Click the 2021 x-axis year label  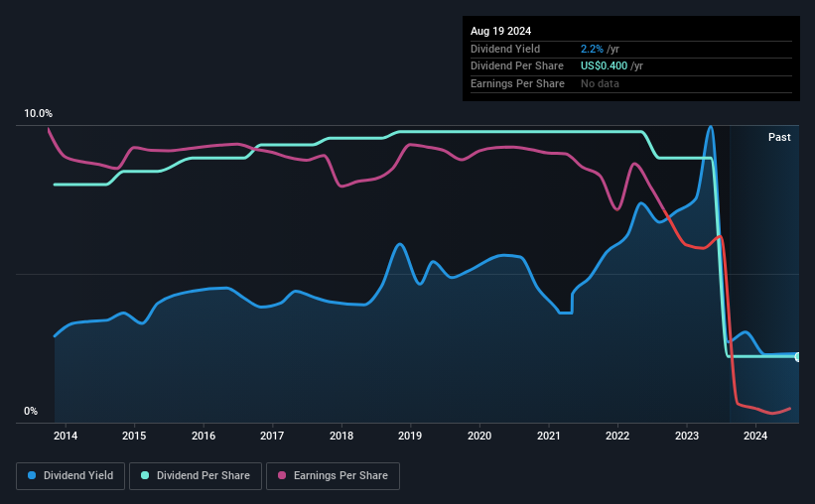coord(548,436)
